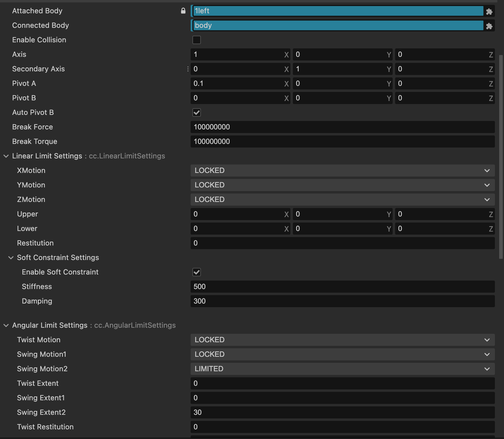Screen dimensions: 504x439
Task: Click the Swing Extent2 label
Action: click(x=41, y=412)
